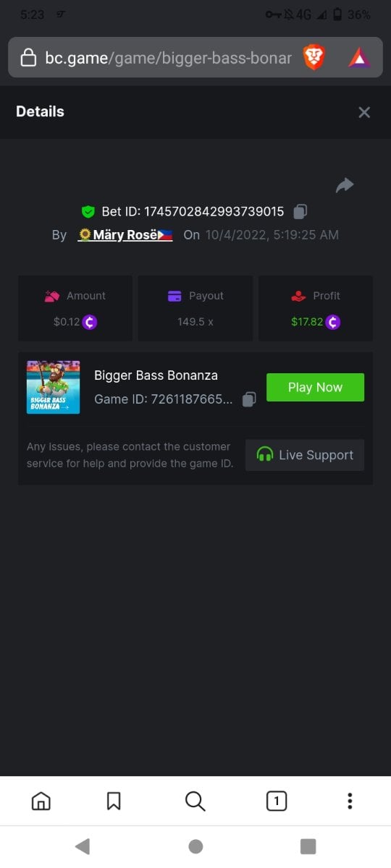Tap the share arrow icon

click(x=345, y=185)
